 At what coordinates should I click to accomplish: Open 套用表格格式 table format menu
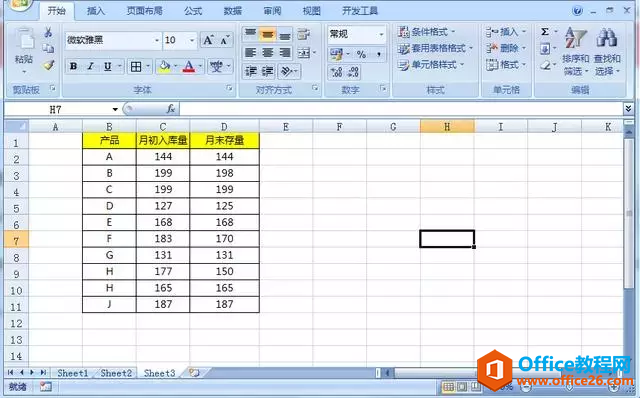point(435,48)
